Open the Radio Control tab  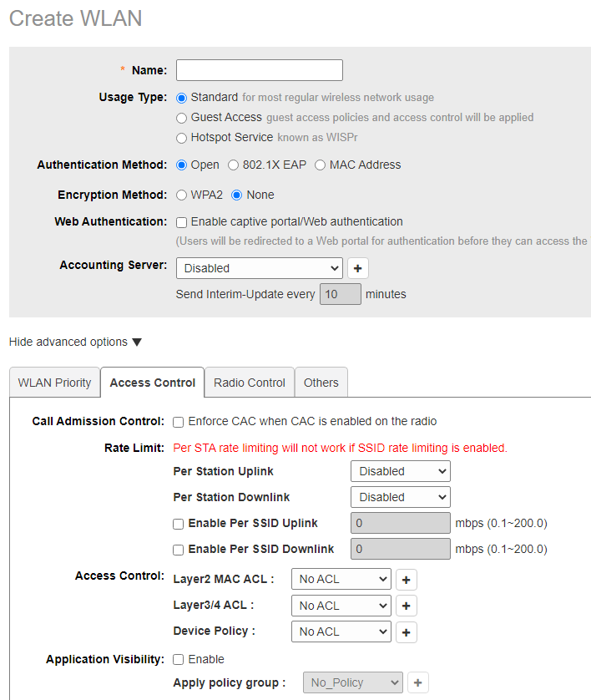click(x=249, y=383)
